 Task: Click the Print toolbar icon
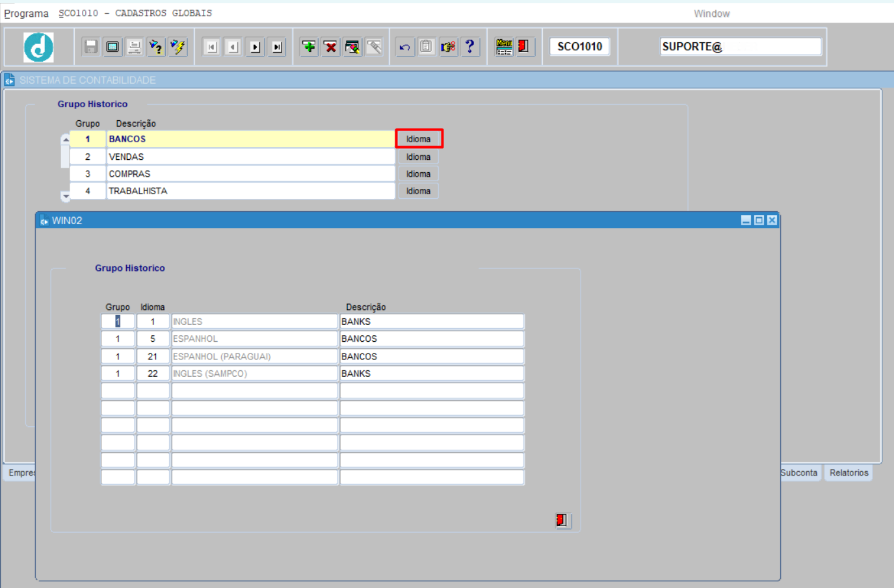pos(135,47)
